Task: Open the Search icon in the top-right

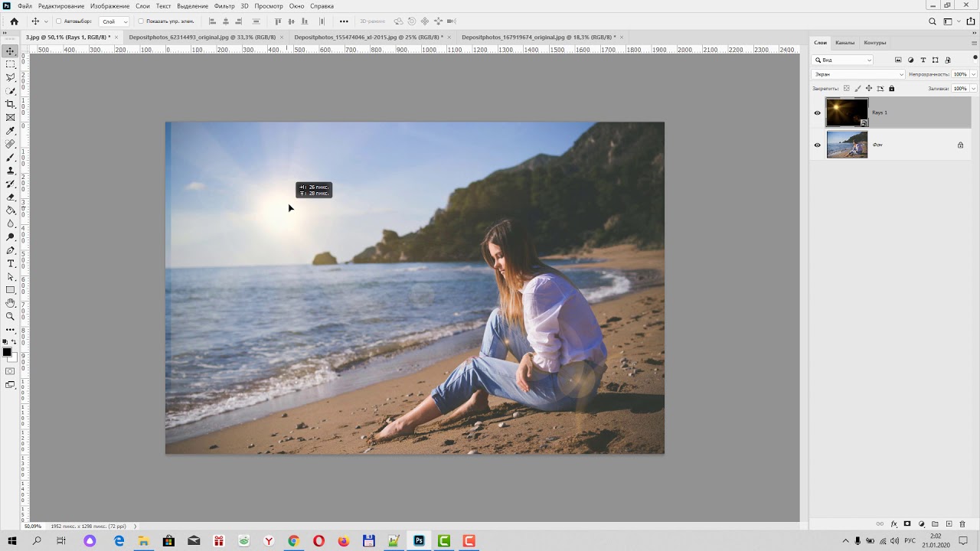Action: [x=932, y=21]
